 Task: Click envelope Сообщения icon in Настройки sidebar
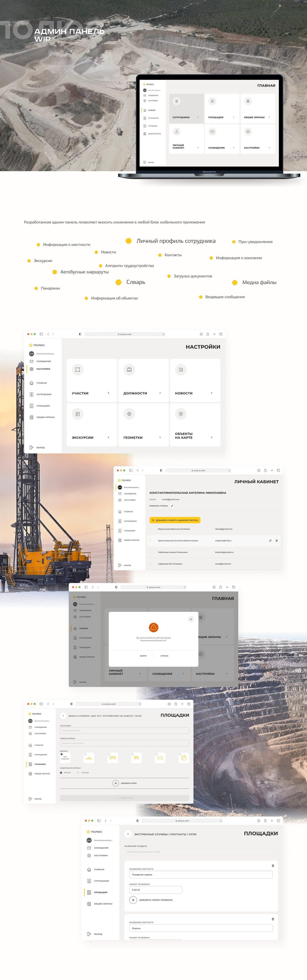click(x=32, y=361)
